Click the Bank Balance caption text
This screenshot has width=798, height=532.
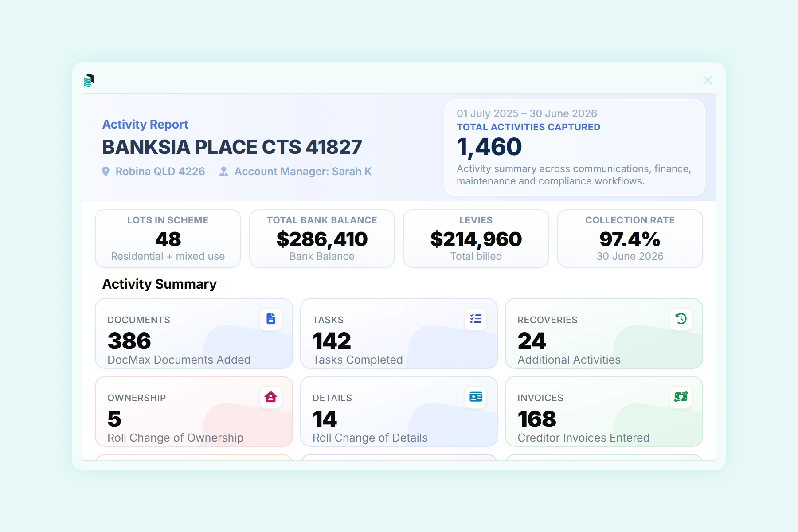click(x=322, y=256)
